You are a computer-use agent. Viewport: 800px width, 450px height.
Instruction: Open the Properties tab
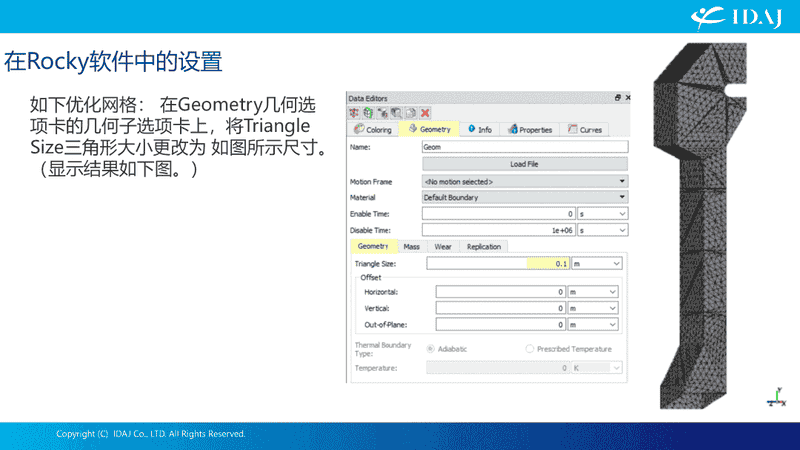(x=530, y=130)
